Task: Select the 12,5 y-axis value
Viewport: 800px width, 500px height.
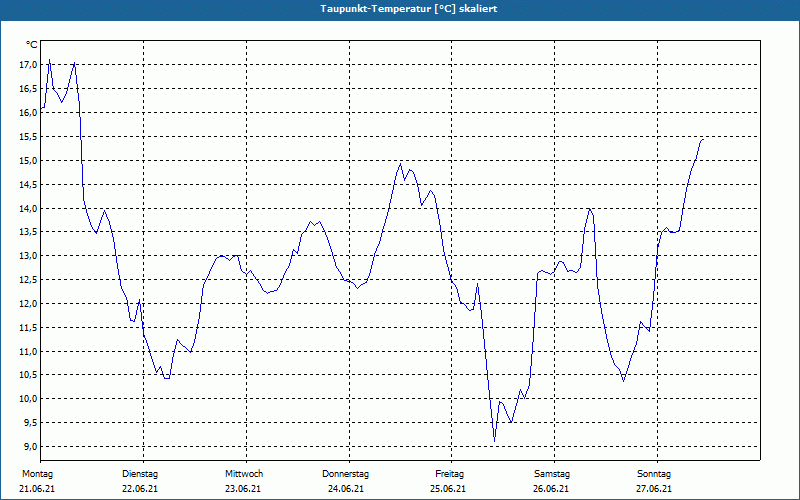Action: [x=29, y=280]
